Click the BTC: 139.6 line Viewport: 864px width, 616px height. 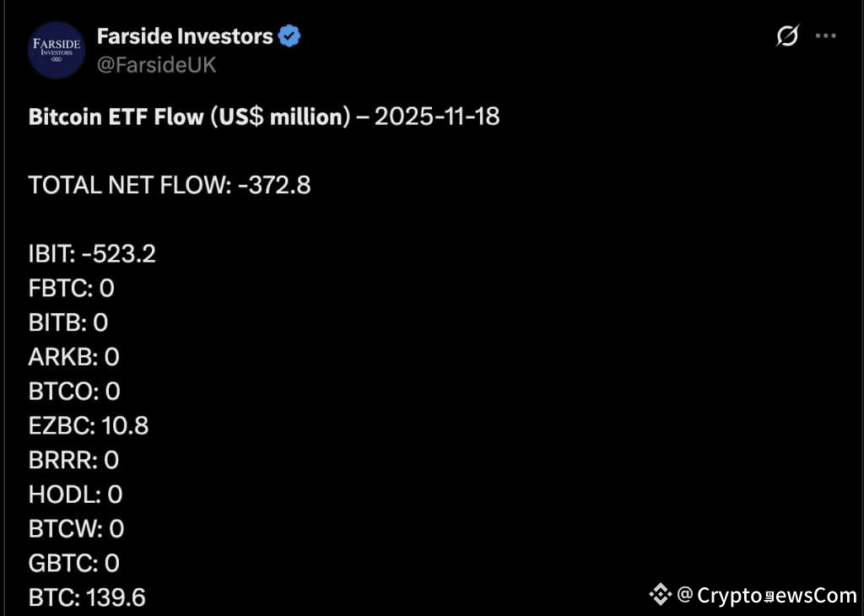click(x=87, y=597)
